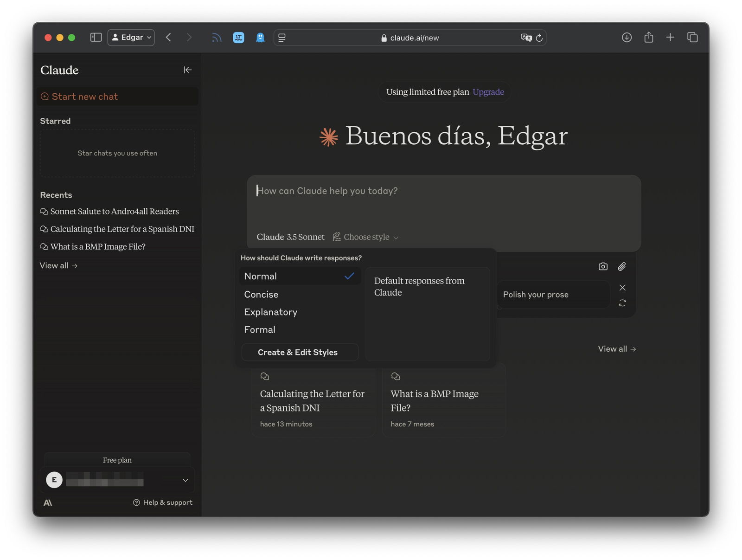Image resolution: width=742 pixels, height=560 pixels.
Task: Dismiss the suggestion with the X icon
Action: tap(622, 288)
